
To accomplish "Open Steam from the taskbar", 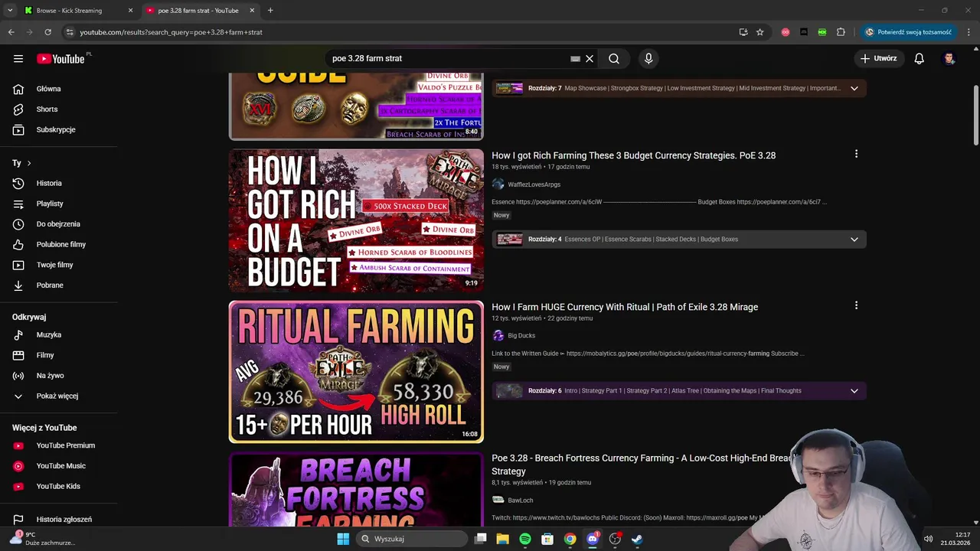I will (x=637, y=539).
